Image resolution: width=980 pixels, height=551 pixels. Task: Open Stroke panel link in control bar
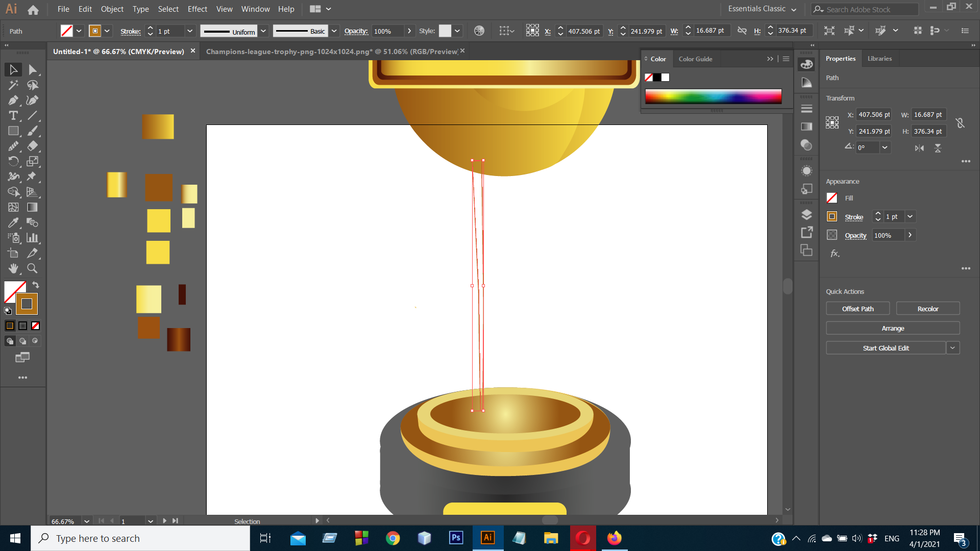(x=131, y=32)
